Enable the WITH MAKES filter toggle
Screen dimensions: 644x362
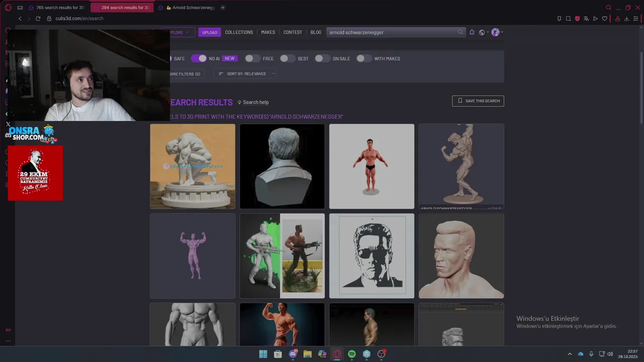(x=364, y=58)
